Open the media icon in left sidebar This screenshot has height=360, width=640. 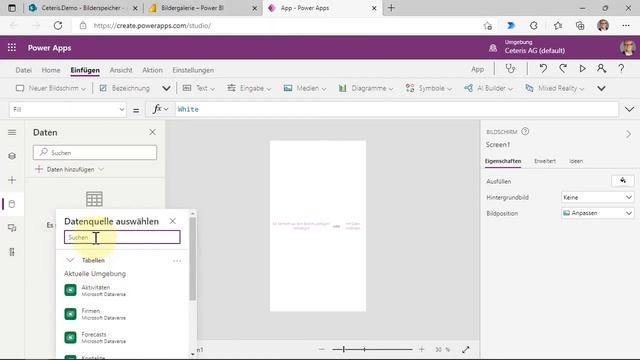[x=12, y=228]
